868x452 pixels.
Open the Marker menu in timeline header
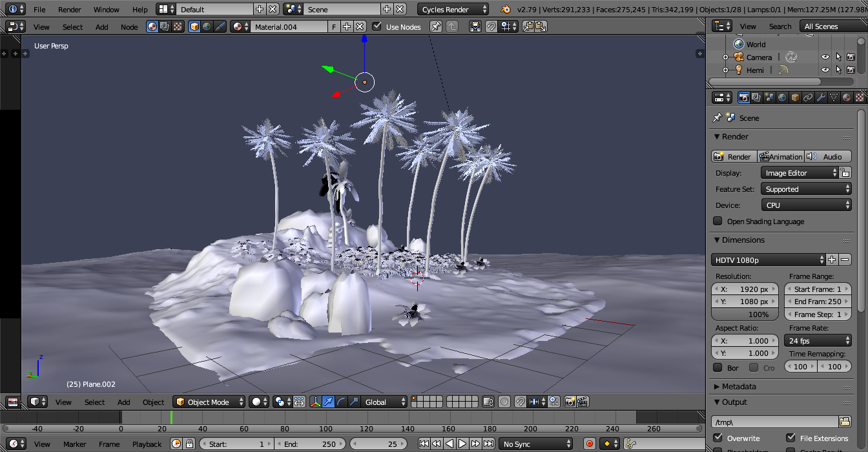[75, 444]
